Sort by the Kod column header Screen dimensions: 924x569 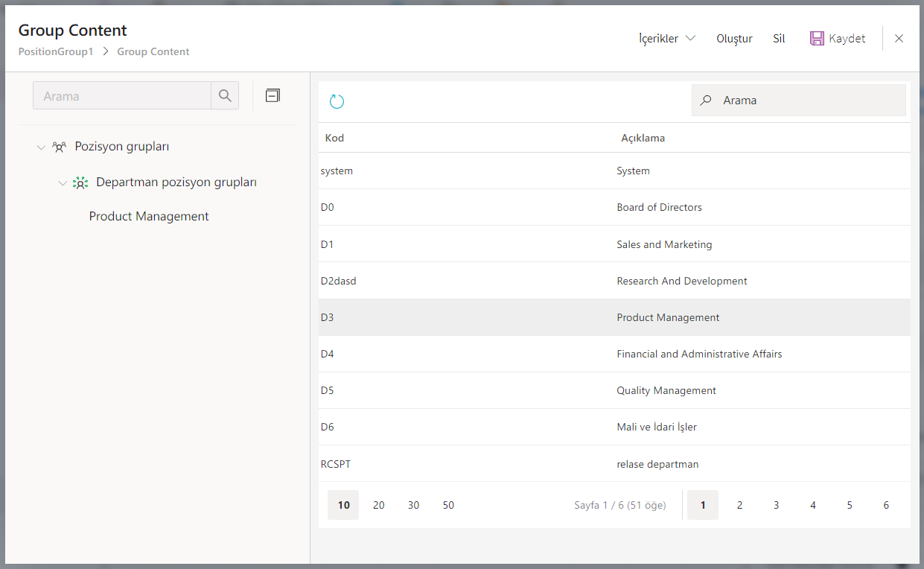click(x=334, y=138)
